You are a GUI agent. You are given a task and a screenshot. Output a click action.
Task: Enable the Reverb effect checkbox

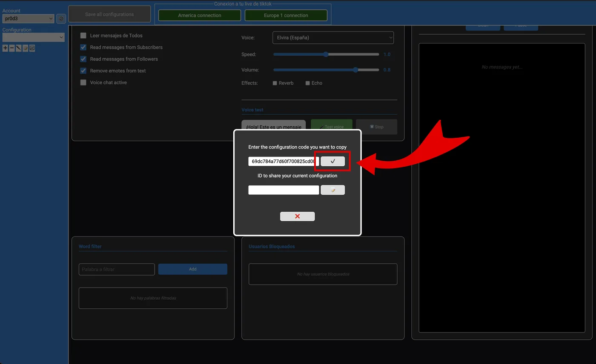coord(275,83)
